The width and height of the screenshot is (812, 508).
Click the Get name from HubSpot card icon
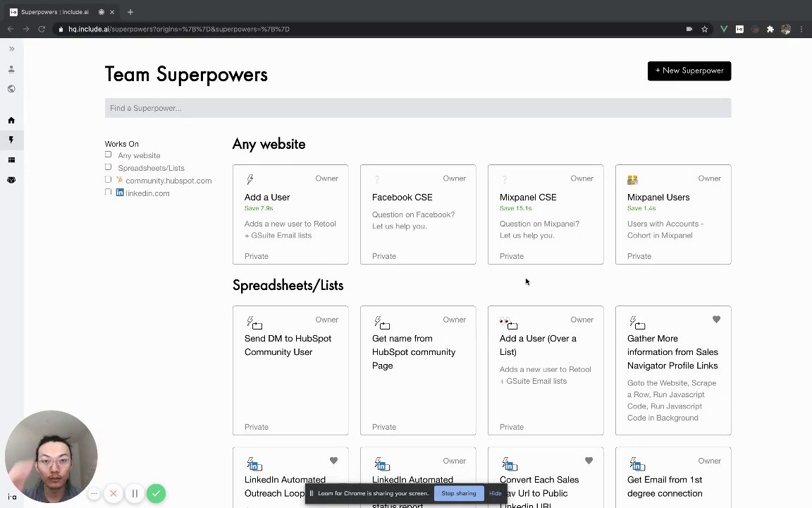(381, 322)
